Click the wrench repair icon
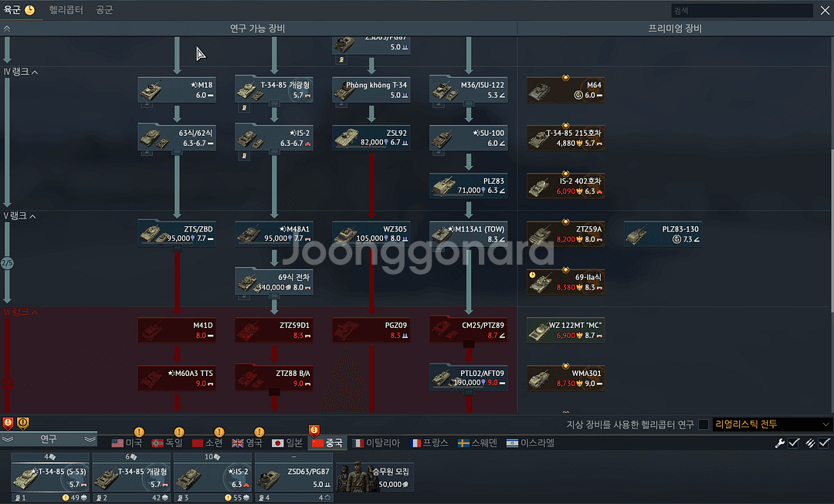This screenshot has height=504, width=834. tap(780, 443)
